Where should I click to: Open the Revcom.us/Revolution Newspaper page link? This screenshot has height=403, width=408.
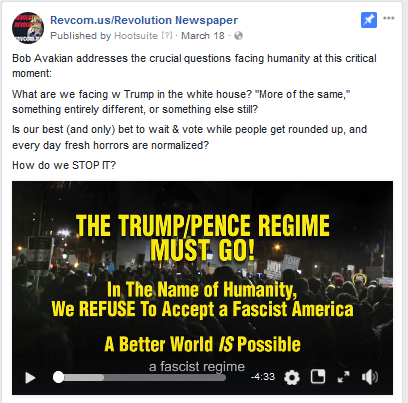[144, 20]
